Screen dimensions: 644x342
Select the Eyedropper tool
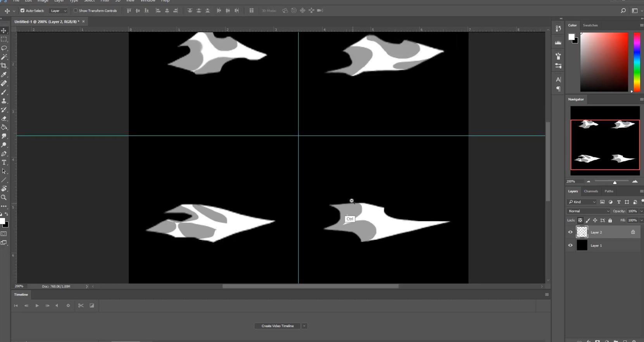pyautogui.click(x=4, y=74)
